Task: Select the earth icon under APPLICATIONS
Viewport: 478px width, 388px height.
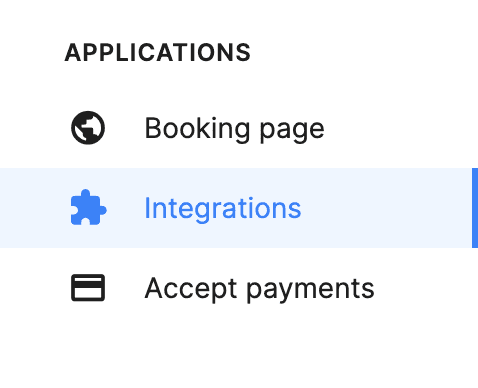Action: pyautogui.click(x=88, y=128)
